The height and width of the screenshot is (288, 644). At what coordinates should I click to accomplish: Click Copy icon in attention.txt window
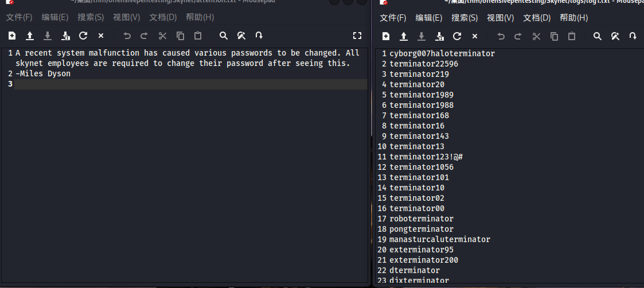click(x=180, y=36)
